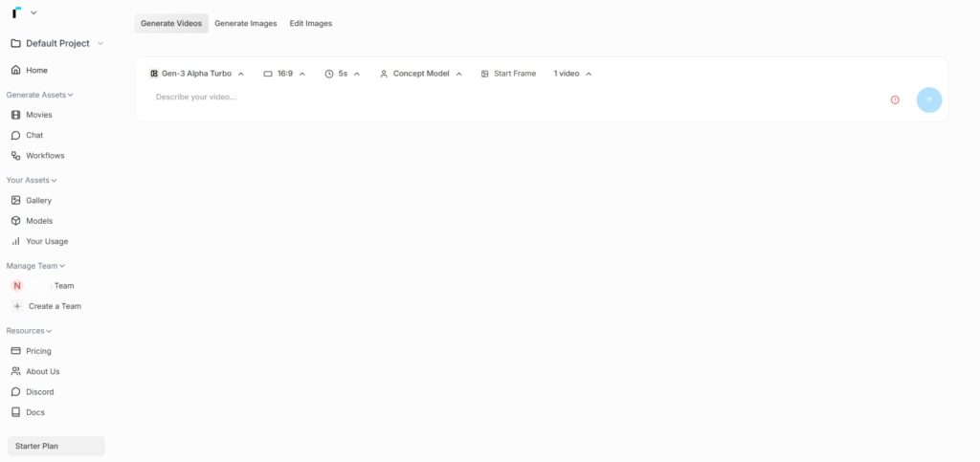
Task: Click the Models cube icon
Action: 15,221
